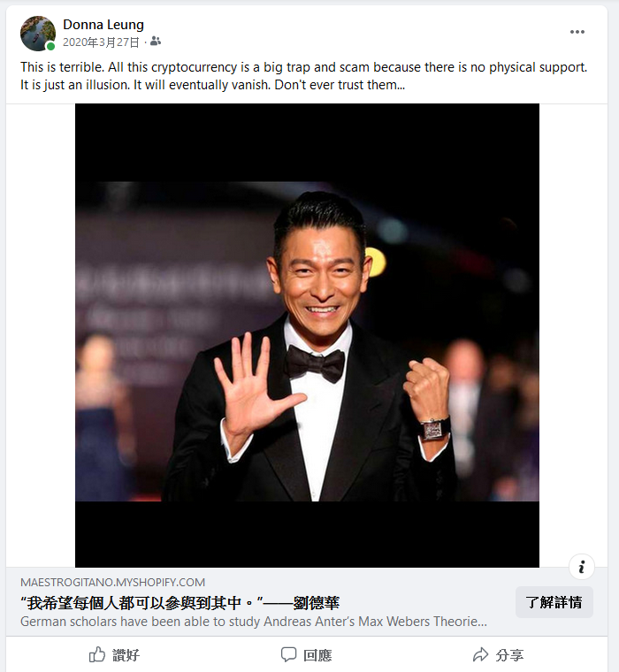Click the thumbs-up Like icon
619x672 pixels.
97,654
